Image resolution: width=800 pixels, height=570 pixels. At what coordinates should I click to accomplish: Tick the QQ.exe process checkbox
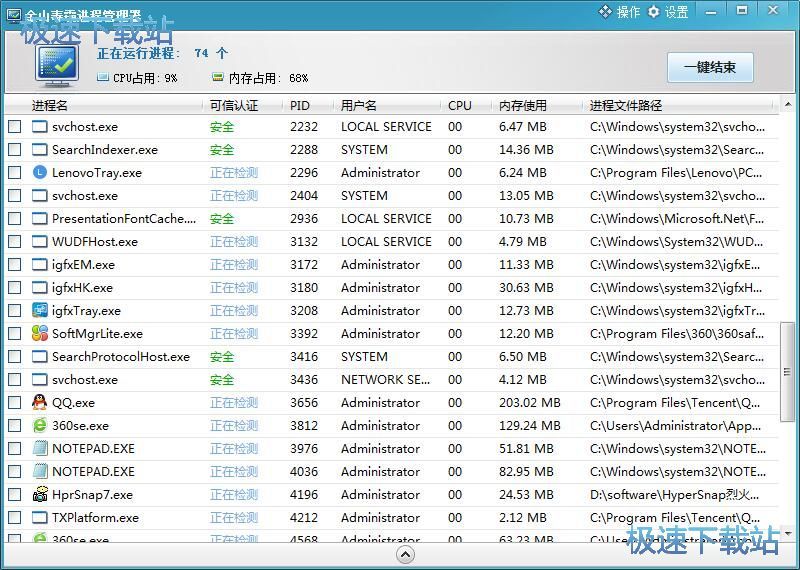coord(15,402)
